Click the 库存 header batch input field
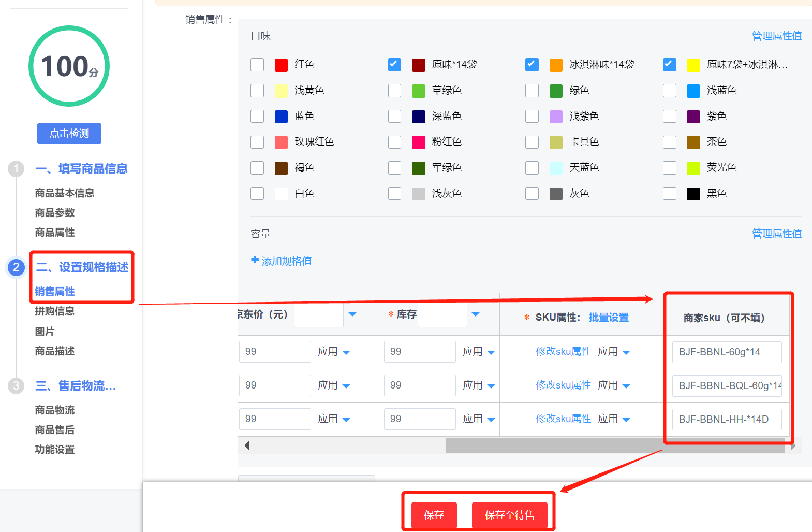Screen dimensions: 812x532 [x=442, y=314]
